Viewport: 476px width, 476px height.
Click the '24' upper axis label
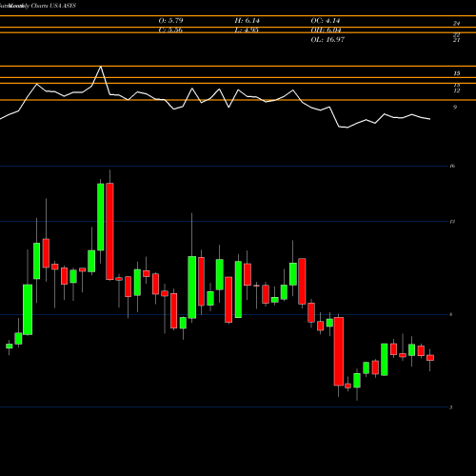[456, 23]
